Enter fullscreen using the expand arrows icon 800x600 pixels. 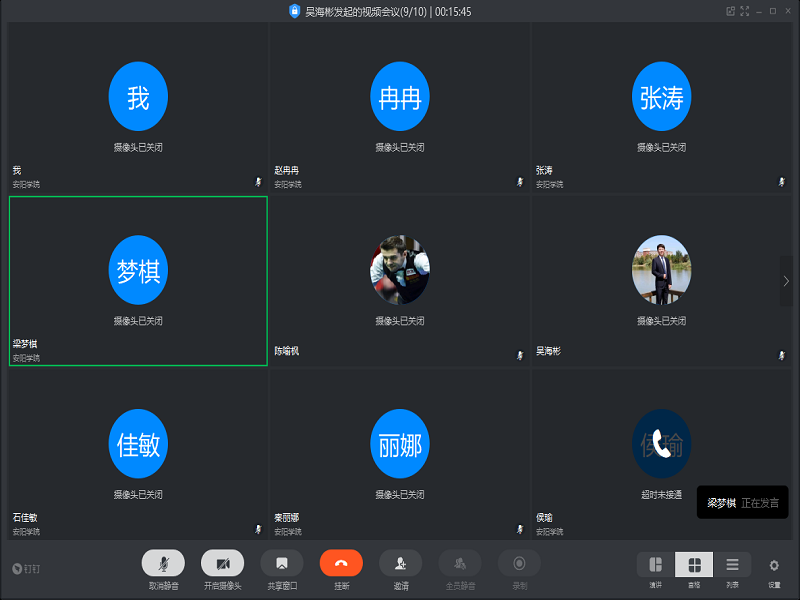[x=744, y=11]
